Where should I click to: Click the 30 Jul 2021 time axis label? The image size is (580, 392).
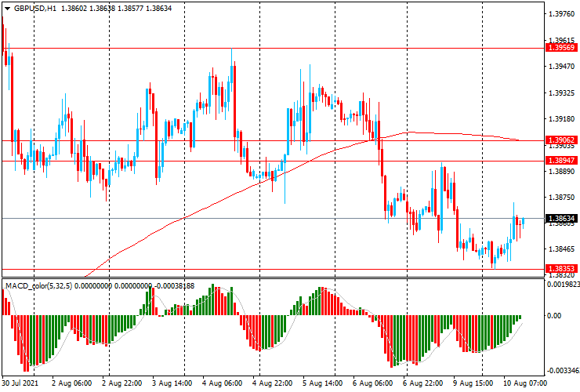point(20,383)
